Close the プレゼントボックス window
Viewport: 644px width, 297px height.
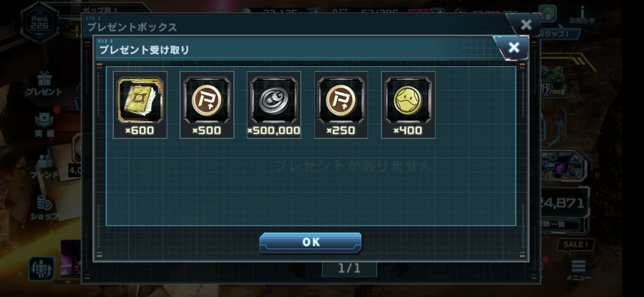pos(526,25)
